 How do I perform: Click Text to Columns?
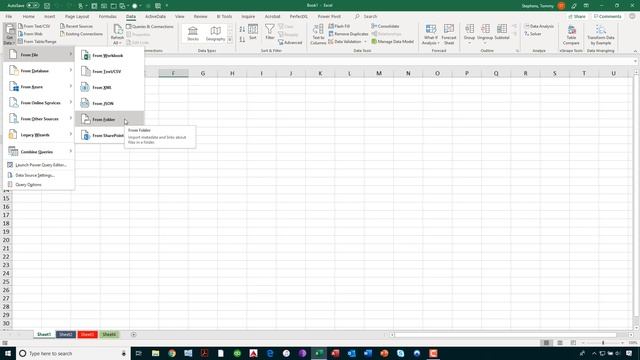pos(318,34)
